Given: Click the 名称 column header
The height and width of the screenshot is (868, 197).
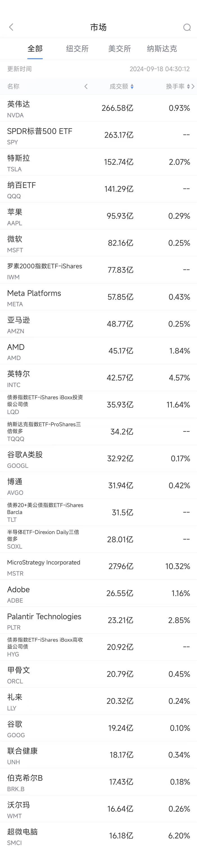Looking at the screenshot, I should coord(14,87).
